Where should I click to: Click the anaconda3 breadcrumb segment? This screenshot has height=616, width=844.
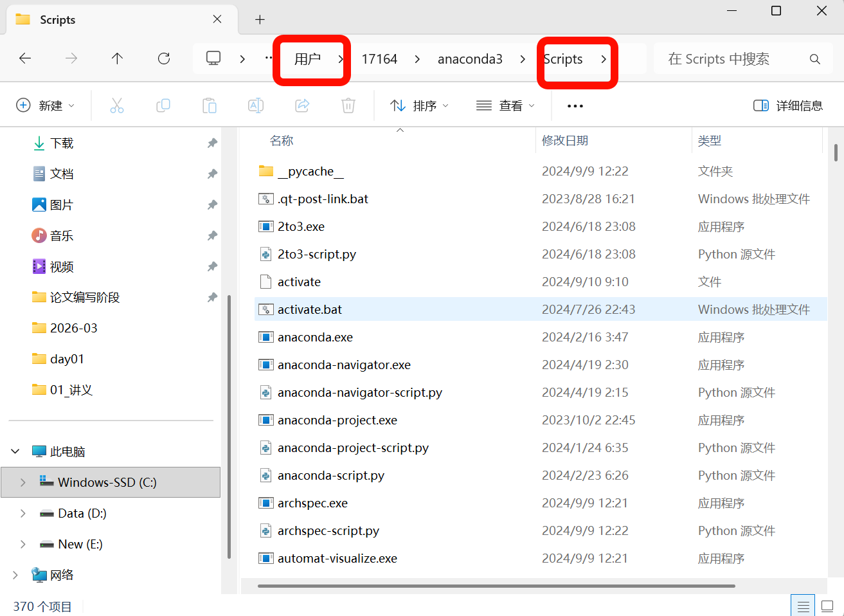click(470, 59)
